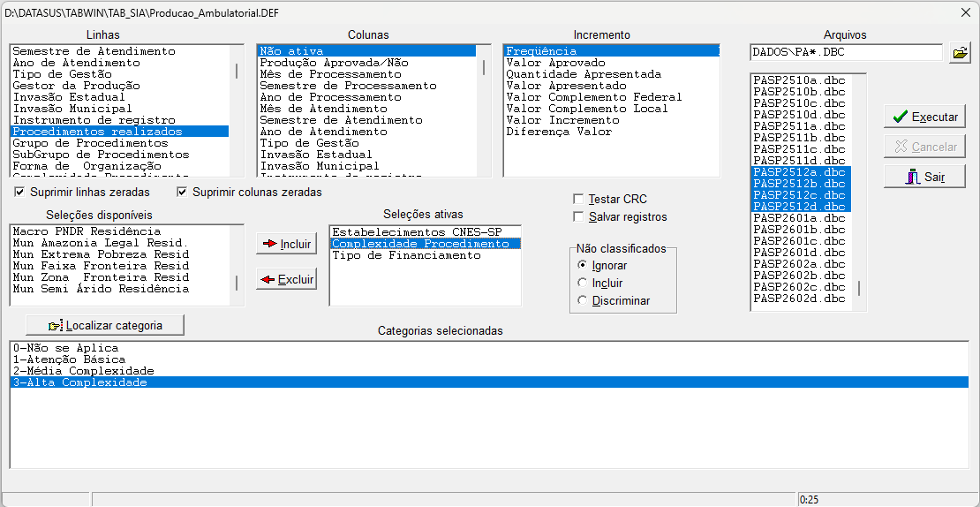This screenshot has width=980, height=507.
Task: Select Estabelecimentos CNES-SP active selection
Action: pyautogui.click(x=425, y=232)
